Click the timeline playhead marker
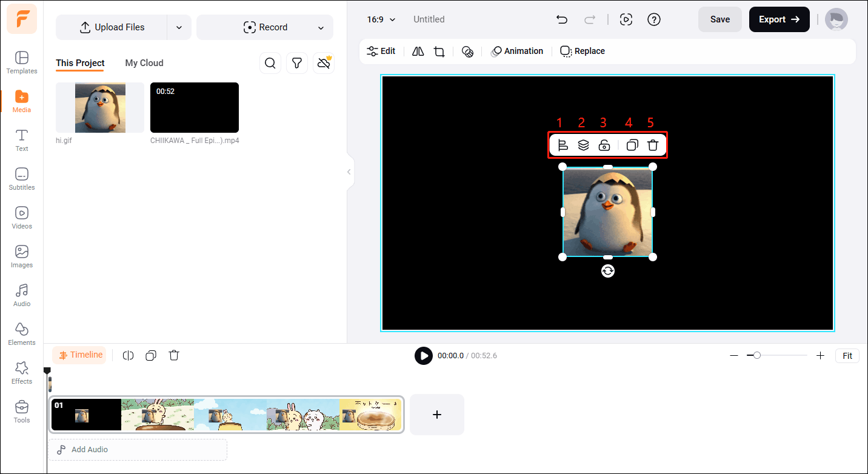Viewport: 868px width, 474px height. tap(47, 370)
